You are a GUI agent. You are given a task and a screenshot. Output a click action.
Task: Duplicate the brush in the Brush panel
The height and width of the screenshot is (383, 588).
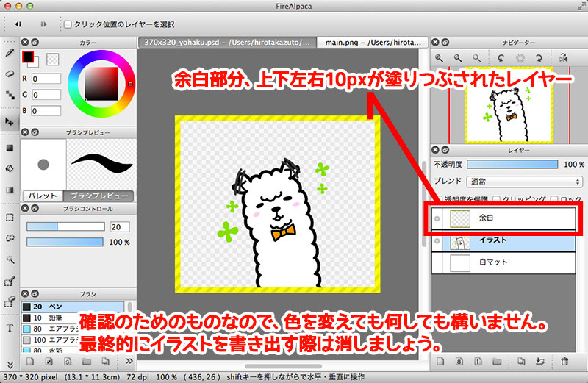coord(105,361)
